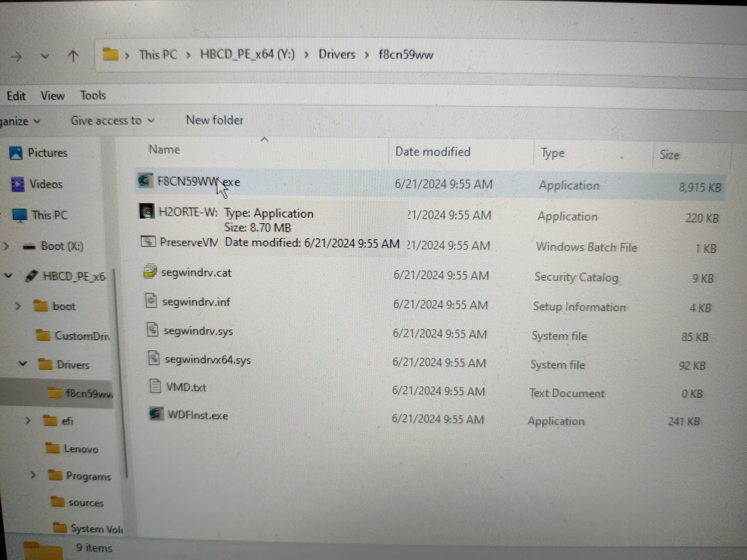Click the efi folder icon in tree
This screenshot has width=747, height=560.
[x=50, y=420]
